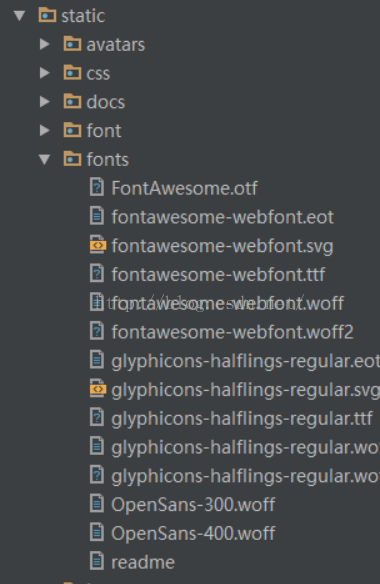
Task: Click the glyphicons-halflings-regular.eot file icon
Action: click(x=97, y=360)
